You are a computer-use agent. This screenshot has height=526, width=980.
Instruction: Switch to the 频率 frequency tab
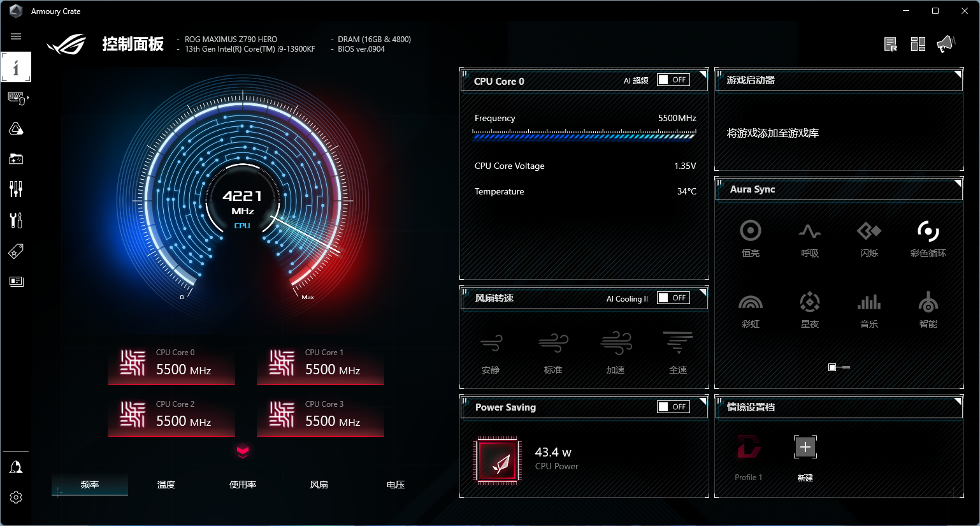pos(90,485)
